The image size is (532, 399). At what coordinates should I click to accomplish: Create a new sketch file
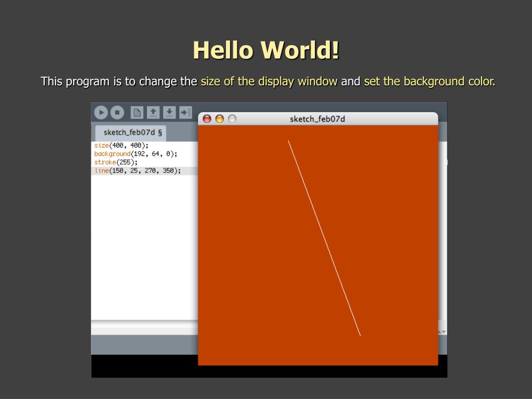[x=137, y=112]
